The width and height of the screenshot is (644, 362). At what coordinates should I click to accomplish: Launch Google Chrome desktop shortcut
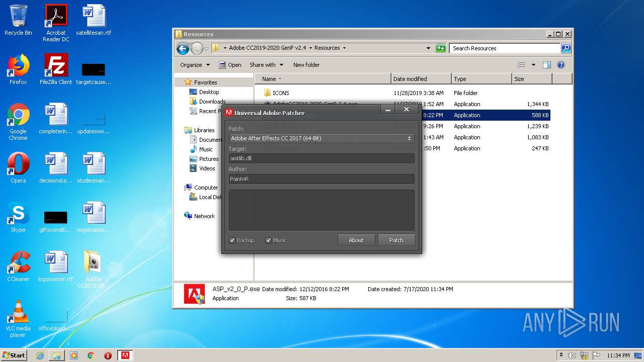[18, 122]
